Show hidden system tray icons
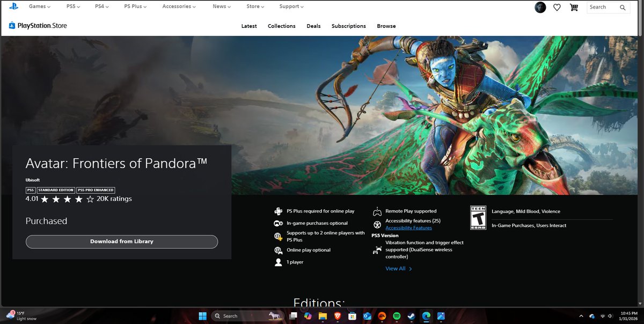The image size is (644, 324). point(582,316)
